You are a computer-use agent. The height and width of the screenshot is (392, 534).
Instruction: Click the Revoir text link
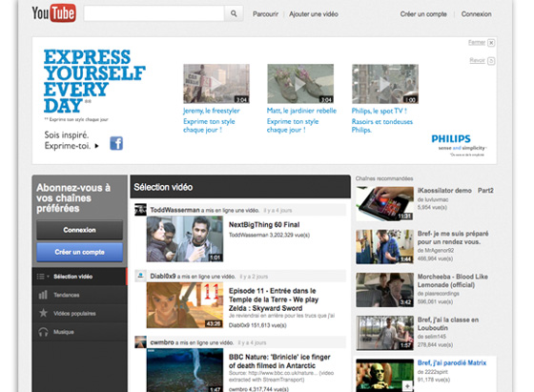pyautogui.click(x=477, y=60)
